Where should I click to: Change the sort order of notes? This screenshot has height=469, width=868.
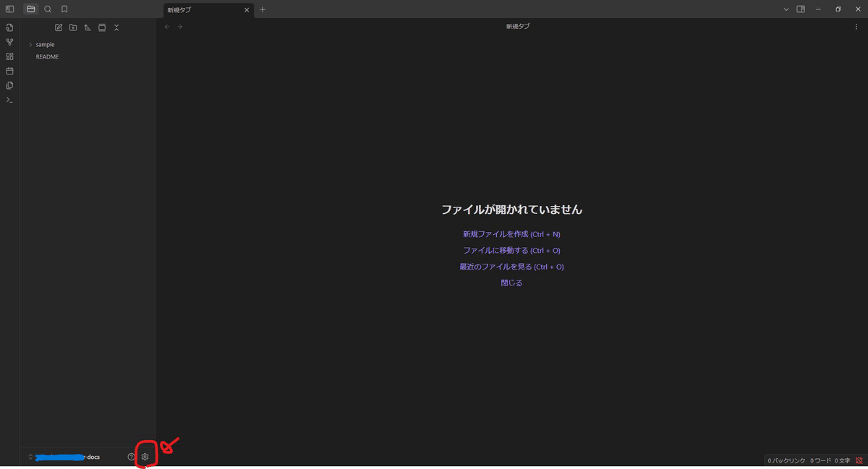point(87,27)
